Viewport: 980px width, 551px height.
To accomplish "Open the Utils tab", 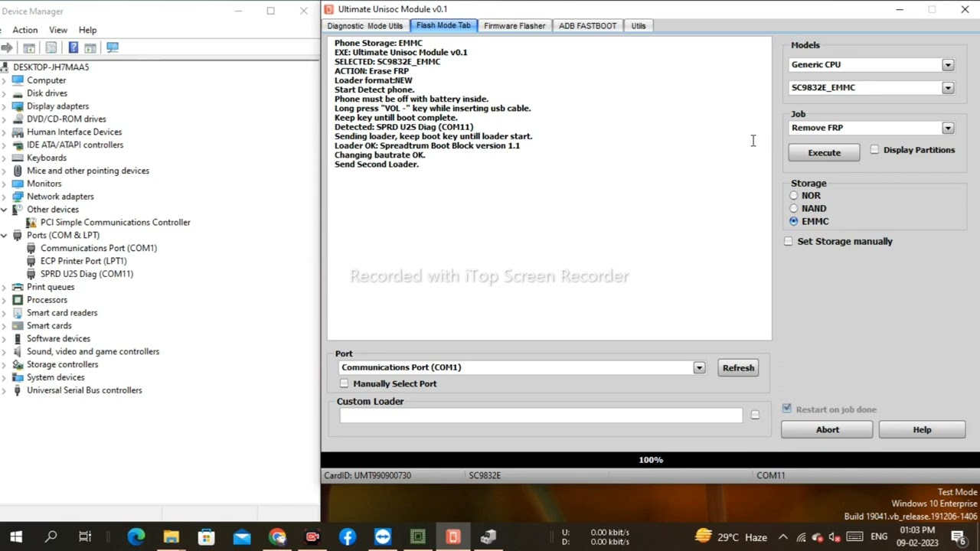I will click(x=639, y=26).
